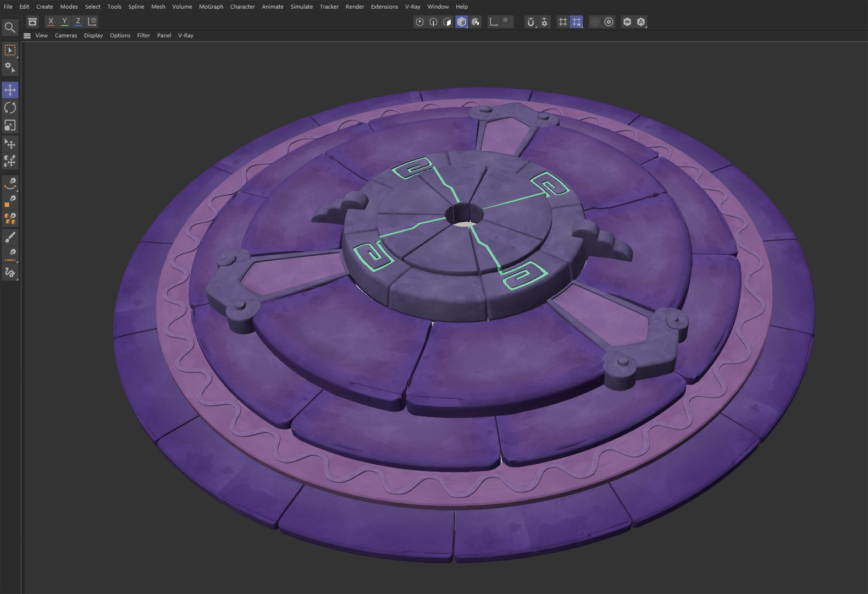
Task: Open the Extensions menu
Action: (384, 7)
